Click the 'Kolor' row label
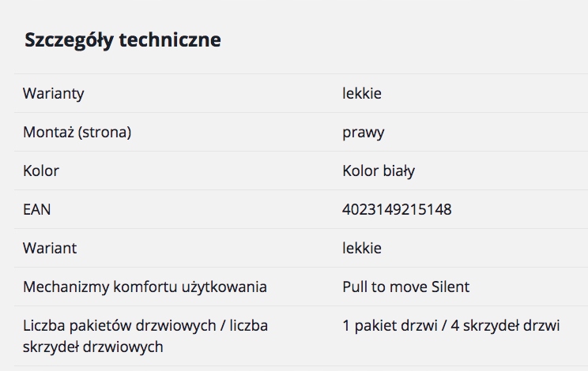 (41, 171)
